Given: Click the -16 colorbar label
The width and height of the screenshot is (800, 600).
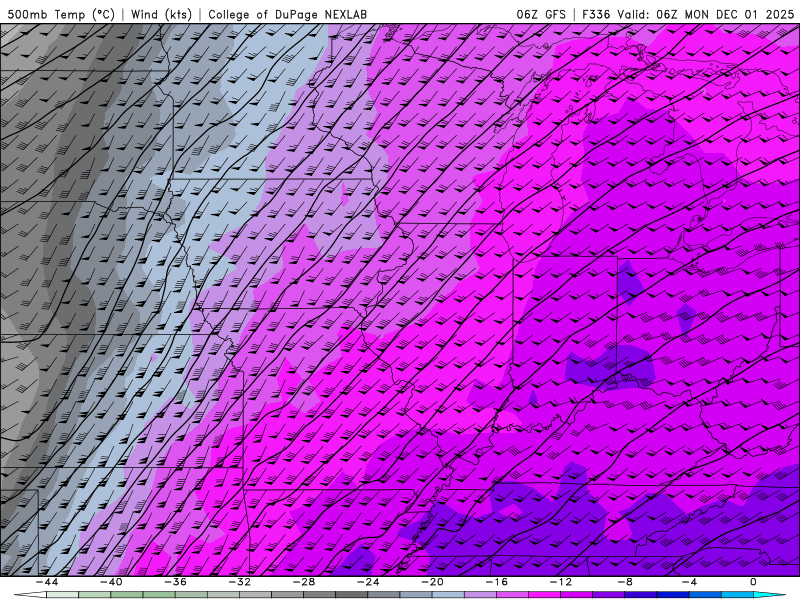Looking at the screenshot, I should click(x=496, y=582).
